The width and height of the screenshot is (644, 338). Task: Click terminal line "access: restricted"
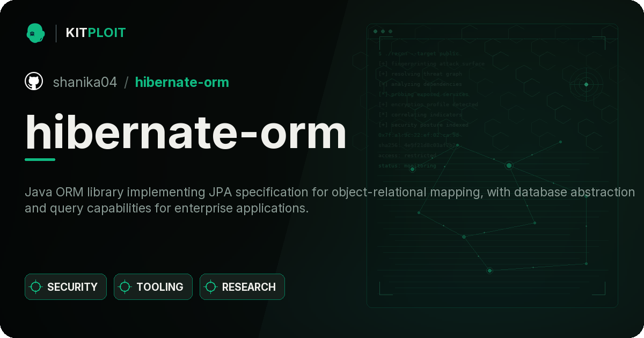pos(407,156)
